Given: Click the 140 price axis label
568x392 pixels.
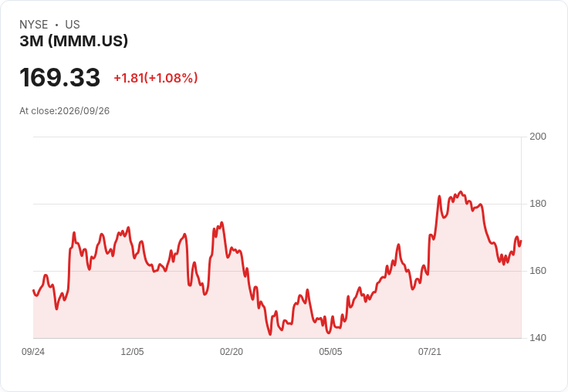Looking at the screenshot, I should [538, 338].
